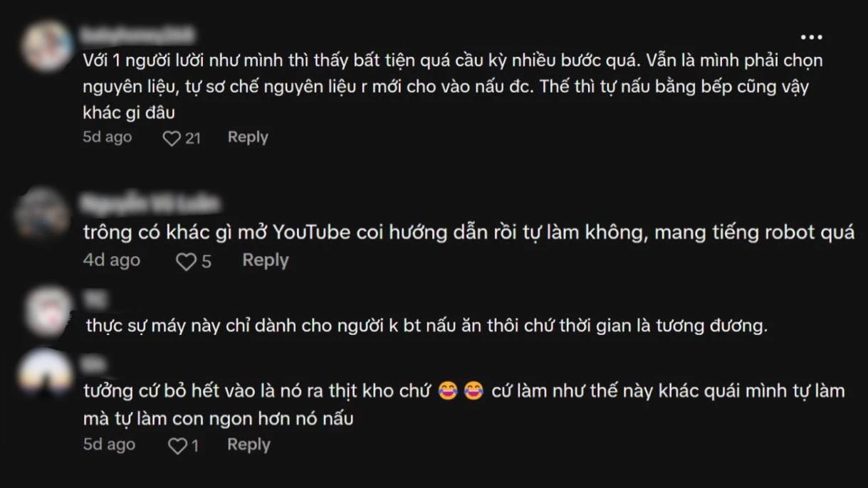This screenshot has width=868, height=488.
Task: Click the blurred username above the "thịt kho" comment
Action: [94, 365]
